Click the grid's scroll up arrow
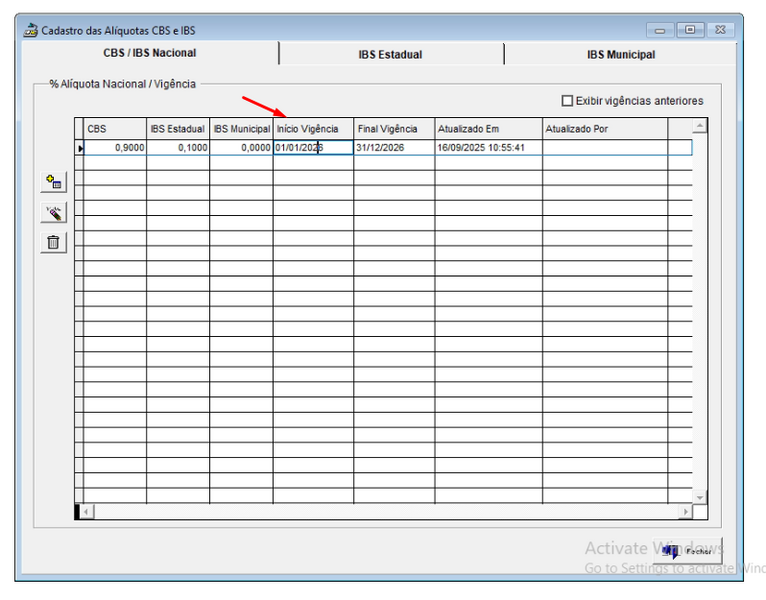The height and width of the screenshot is (600, 766). (699, 127)
